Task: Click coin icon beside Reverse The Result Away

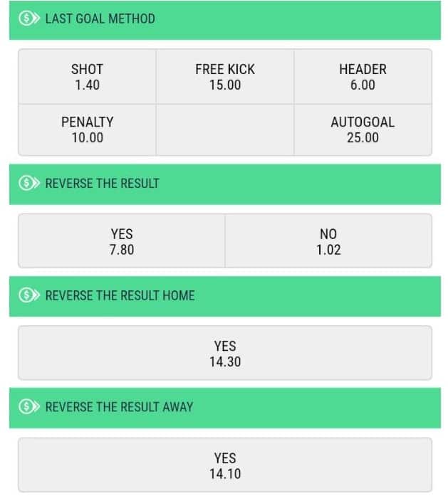Action: pyautogui.click(x=28, y=407)
